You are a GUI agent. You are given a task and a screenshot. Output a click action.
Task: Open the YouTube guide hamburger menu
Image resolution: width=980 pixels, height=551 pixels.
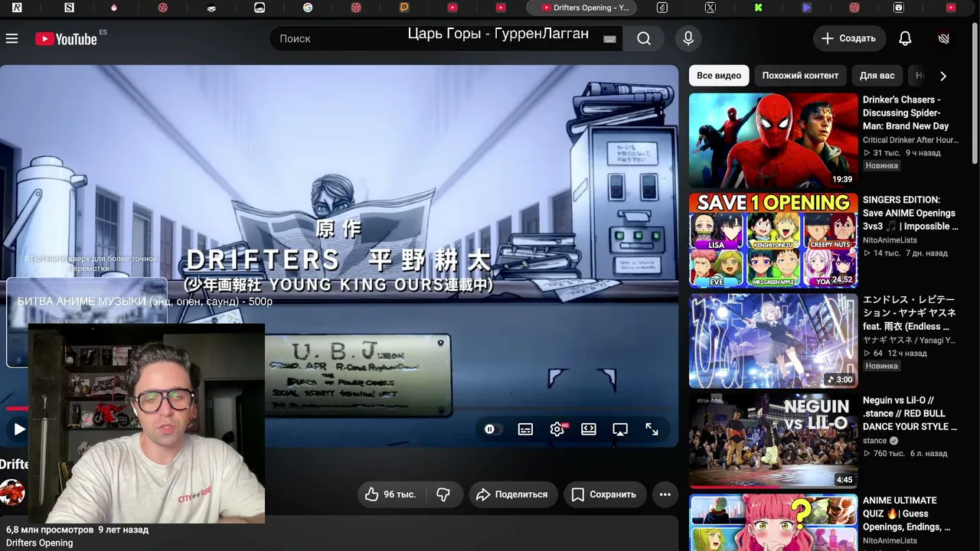point(11,38)
